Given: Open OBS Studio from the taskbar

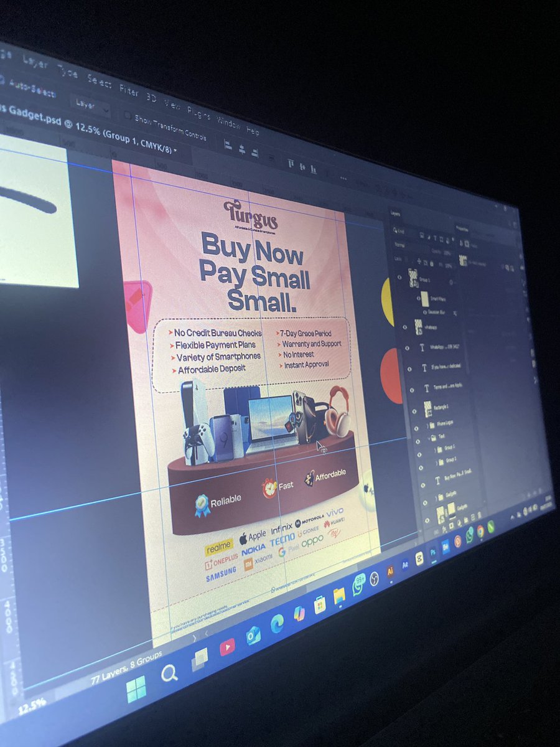Looking at the screenshot, I should click(375, 579).
